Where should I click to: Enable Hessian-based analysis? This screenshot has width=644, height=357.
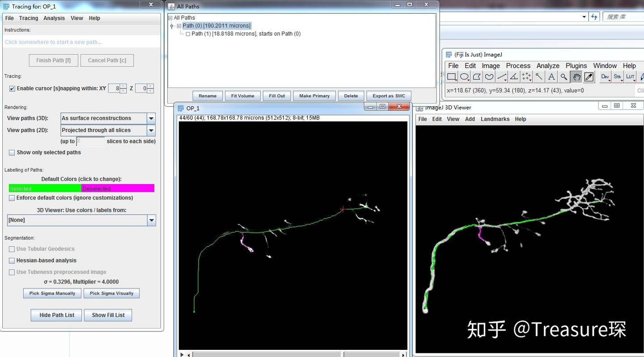(12, 260)
